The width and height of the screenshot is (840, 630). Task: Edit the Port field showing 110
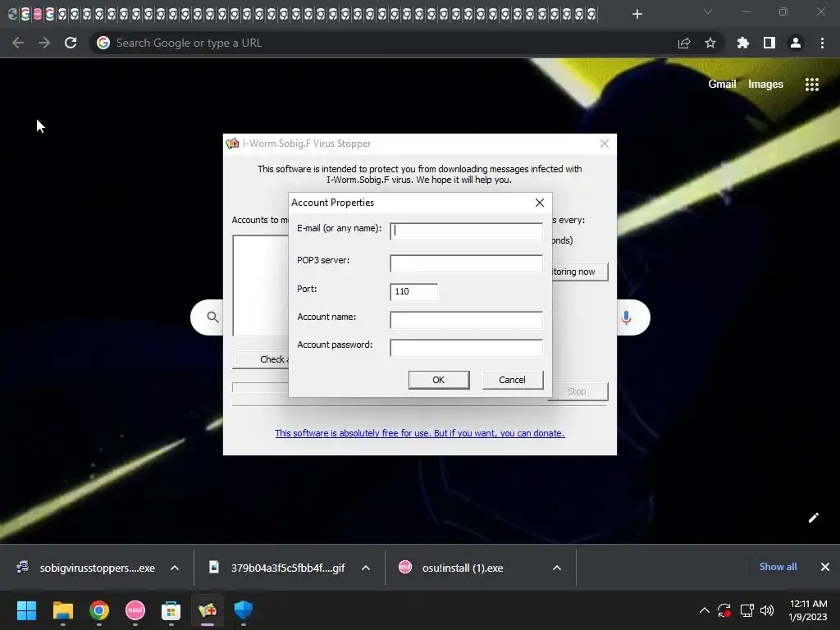tap(413, 291)
